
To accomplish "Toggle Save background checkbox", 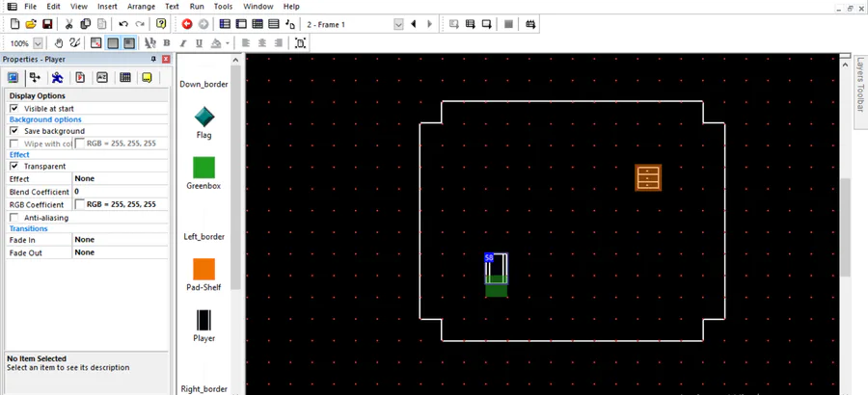I will tap(14, 131).
